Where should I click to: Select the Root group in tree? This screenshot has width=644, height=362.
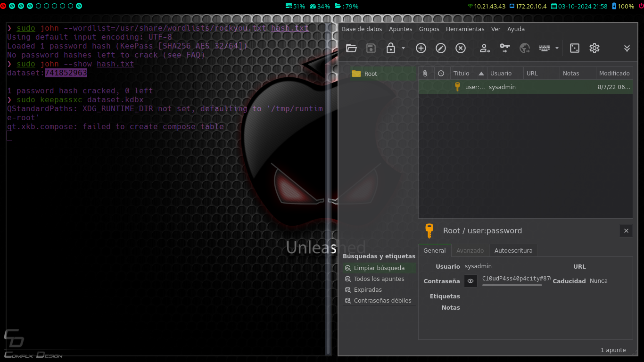(371, 74)
